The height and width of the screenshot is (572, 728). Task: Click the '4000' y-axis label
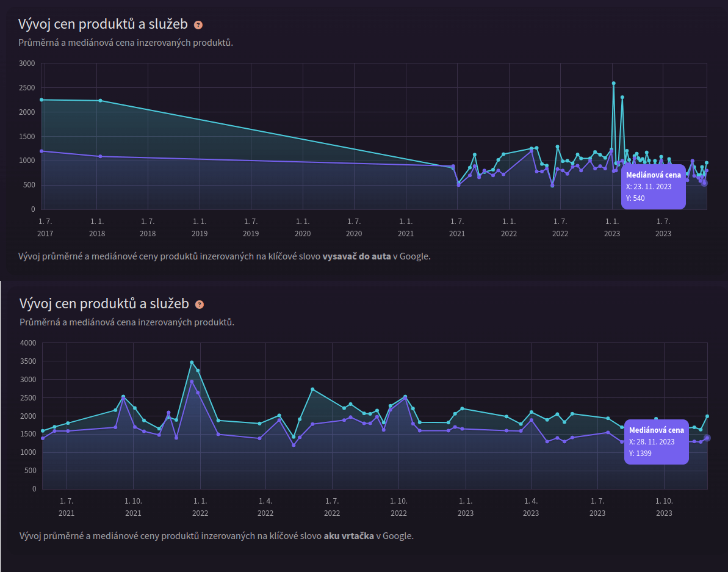(x=28, y=343)
